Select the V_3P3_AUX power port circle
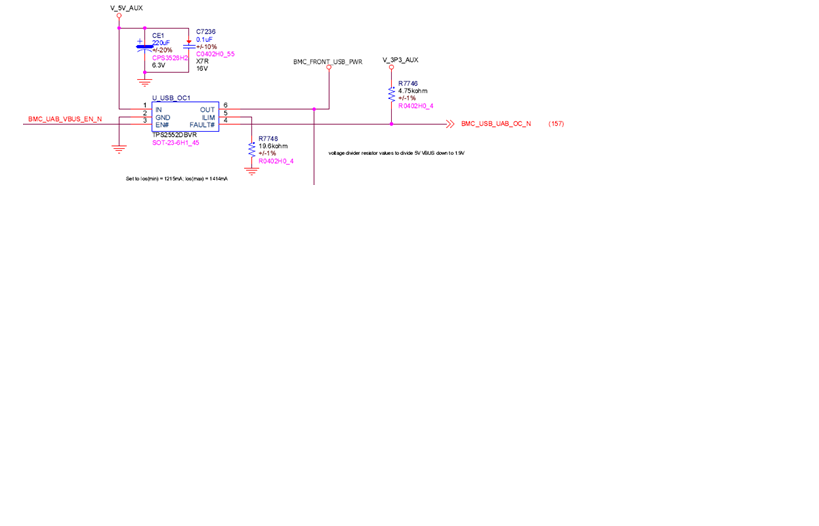 (391, 67)
